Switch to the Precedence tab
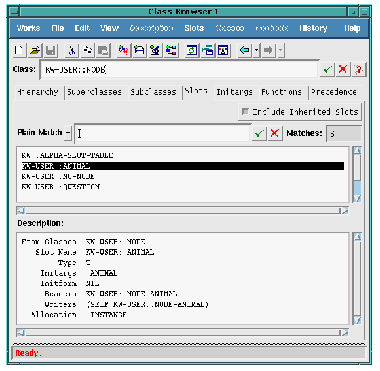This screenshot has height=371, width=380. coord(334,92)
